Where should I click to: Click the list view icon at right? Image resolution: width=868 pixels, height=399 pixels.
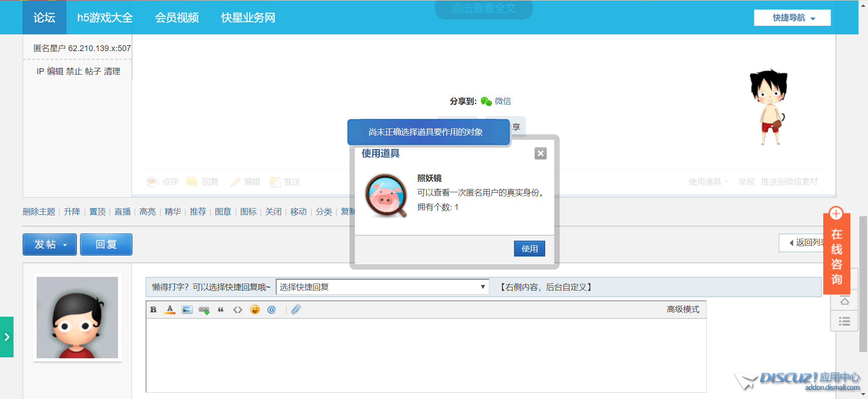(x=844, y=322)
